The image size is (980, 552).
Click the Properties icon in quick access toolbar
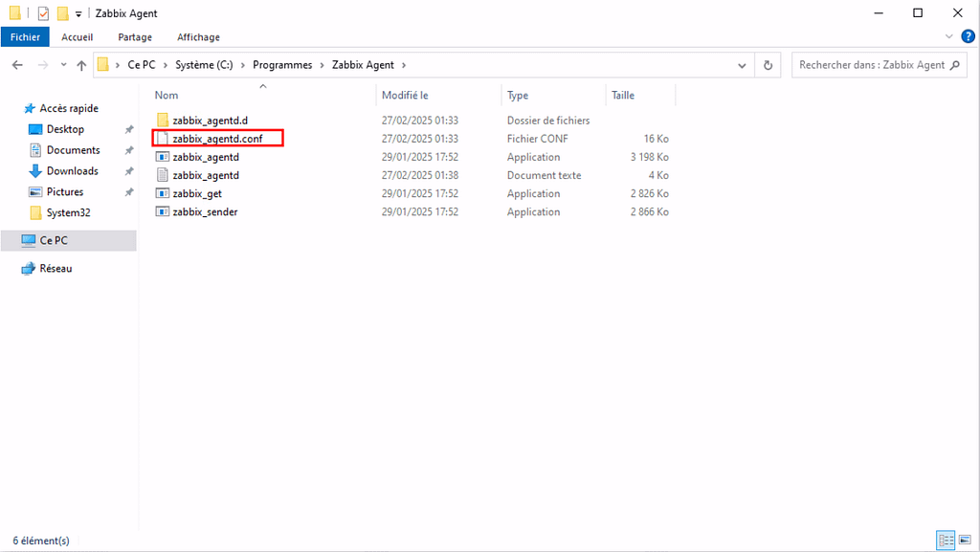point(43,13)
